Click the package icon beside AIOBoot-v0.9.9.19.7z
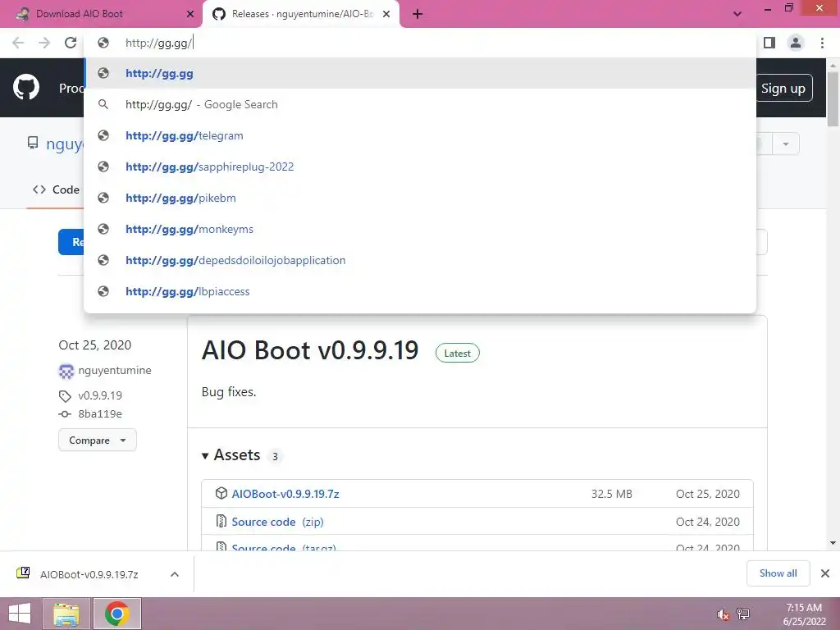 click(x=221, y=493)
